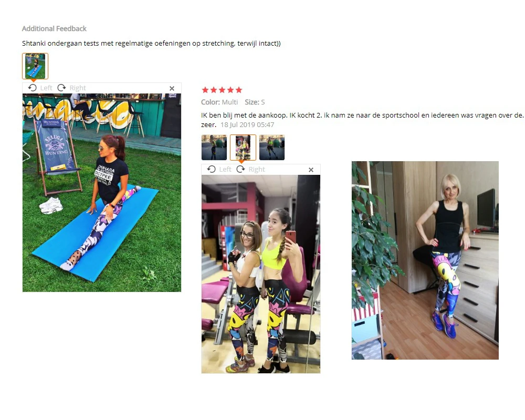The width and height of the screenshot is (525, 420).
Task: Select the Additional Feedback photo thumbnail
Action: tap(35, 66)
